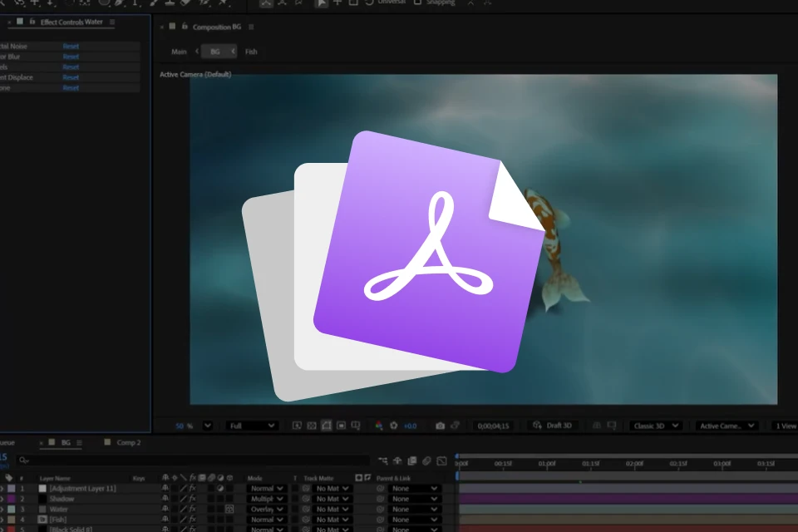This screenshot has height=532, width=798.
Task: Reset the Blur effect in Effect Controls
Action: 71,57
